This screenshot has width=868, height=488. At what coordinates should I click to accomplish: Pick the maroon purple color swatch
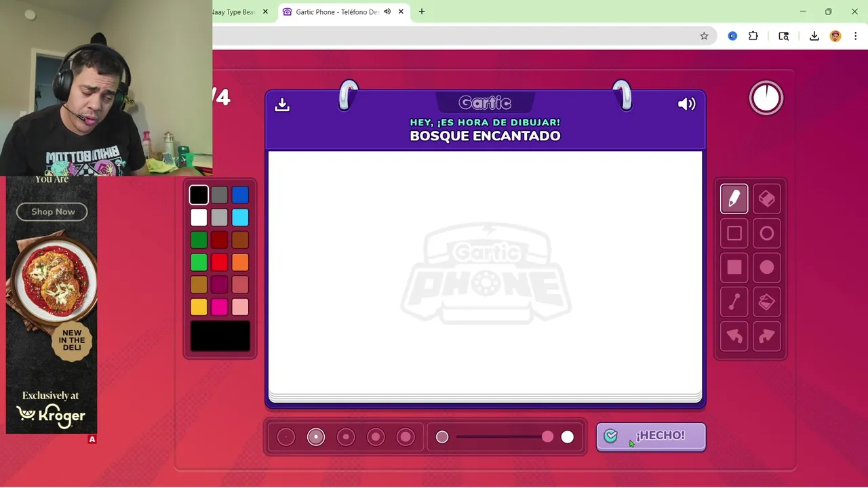[x=219, y=285]
